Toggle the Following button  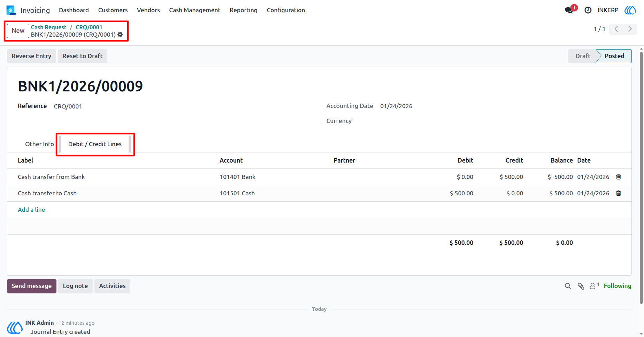pos(618,286)
